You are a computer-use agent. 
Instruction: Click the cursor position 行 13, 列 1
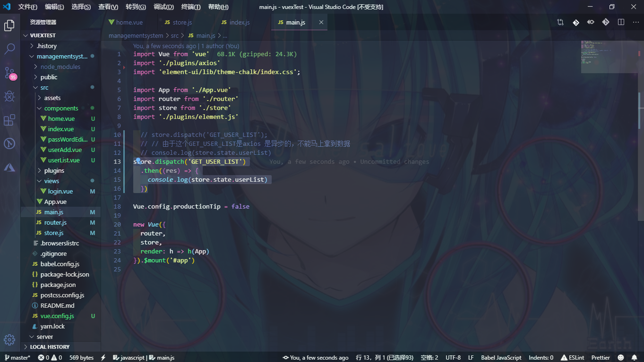point(385,358)
